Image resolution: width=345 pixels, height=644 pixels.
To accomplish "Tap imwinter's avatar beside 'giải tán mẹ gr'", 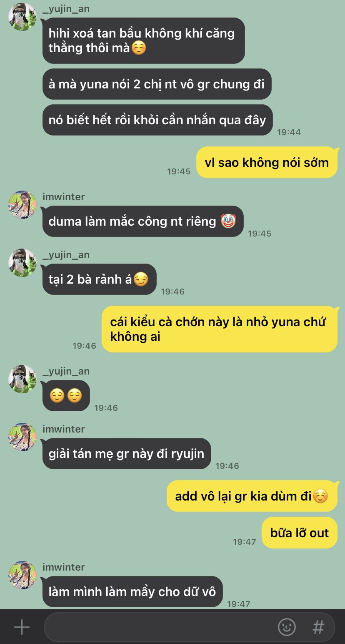I will (x=22, y=437).
